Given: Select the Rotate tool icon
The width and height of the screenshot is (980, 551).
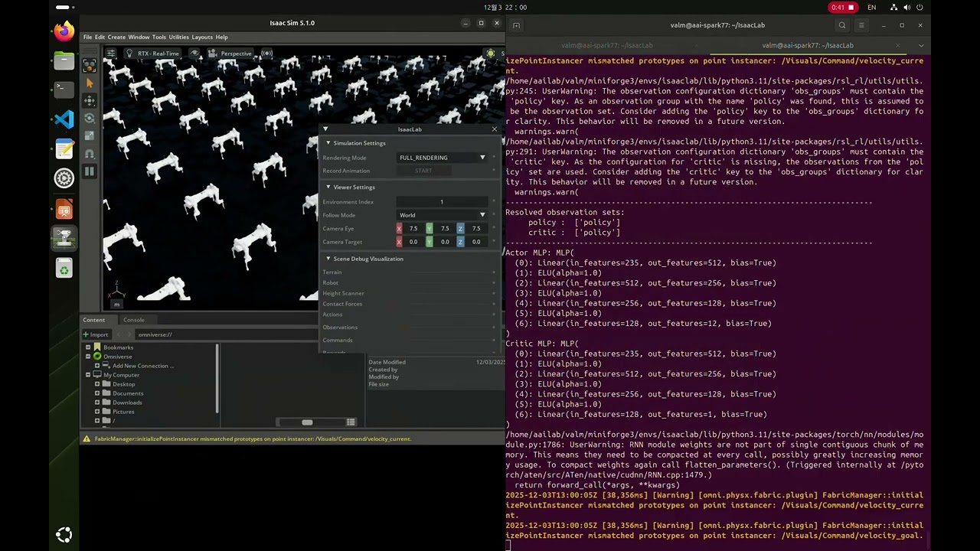Looking at the screenshot, I should pyautogui.click(x=90, y=118).
